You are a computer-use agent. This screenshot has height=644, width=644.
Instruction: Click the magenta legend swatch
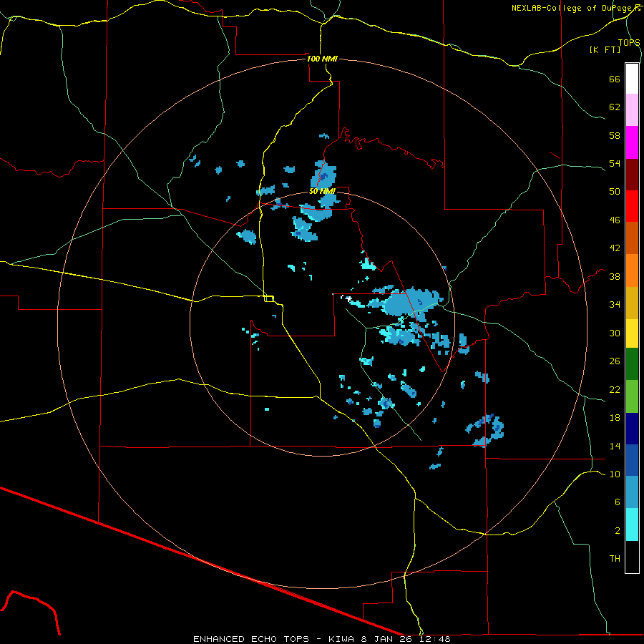(632, 142)
